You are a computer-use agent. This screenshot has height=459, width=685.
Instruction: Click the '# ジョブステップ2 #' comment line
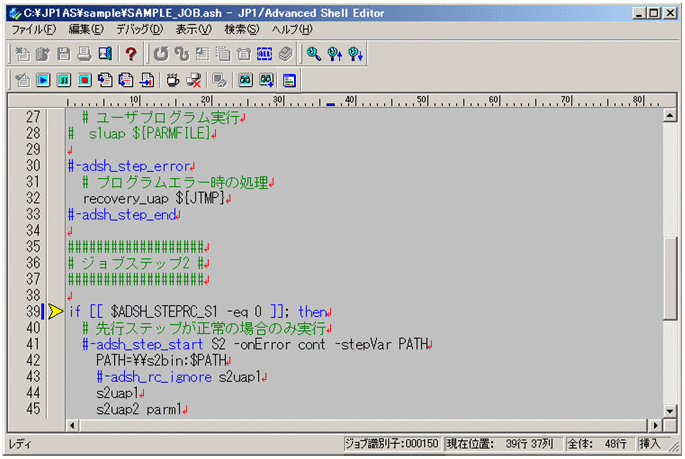pyautogui.click(x=139, y=263)
